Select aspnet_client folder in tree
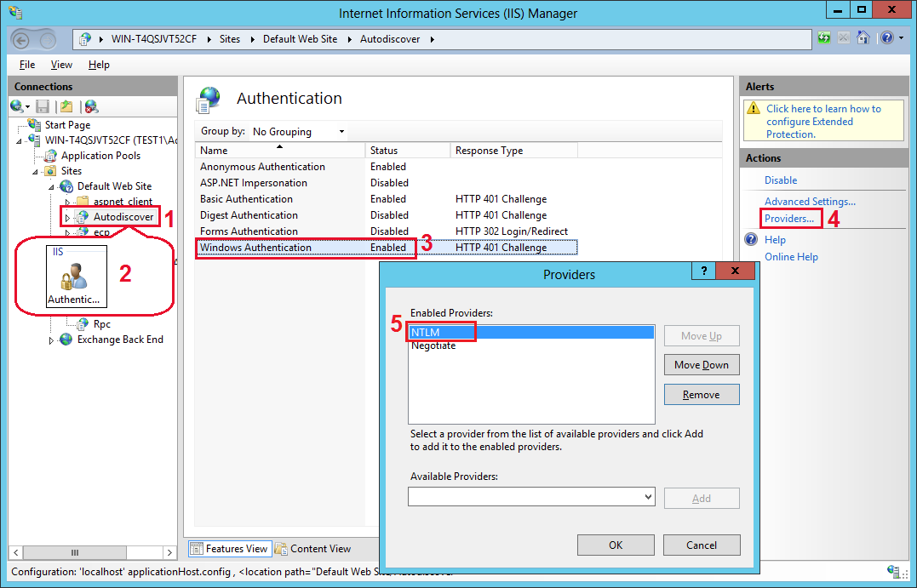 [x=123, y=201]
